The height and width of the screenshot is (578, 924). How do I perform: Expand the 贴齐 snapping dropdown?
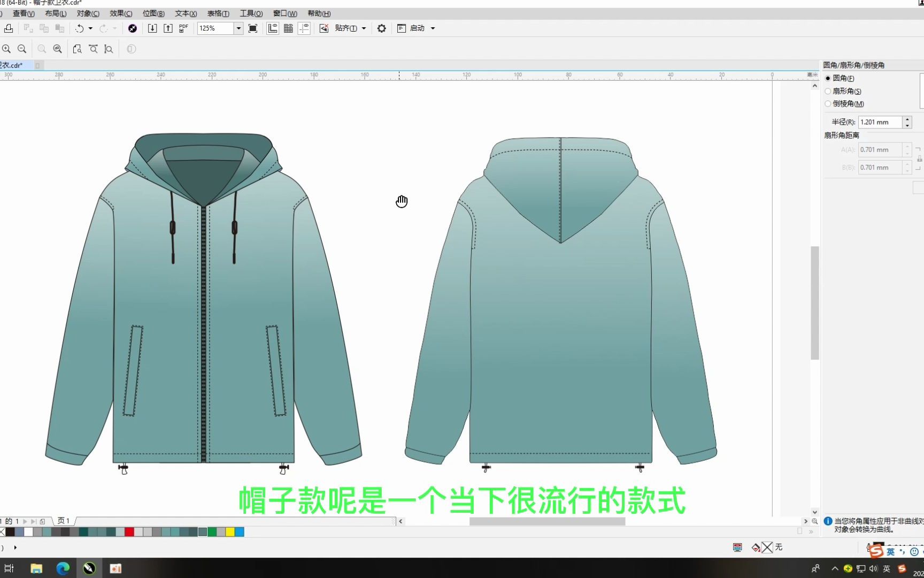(363, 28)
